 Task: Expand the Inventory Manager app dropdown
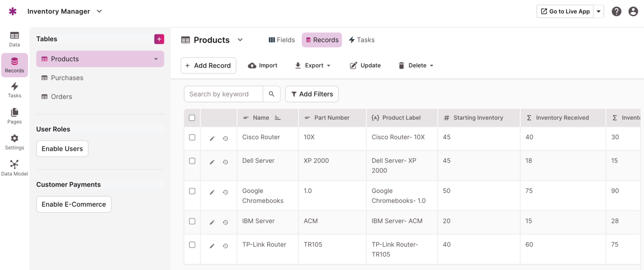99,12
